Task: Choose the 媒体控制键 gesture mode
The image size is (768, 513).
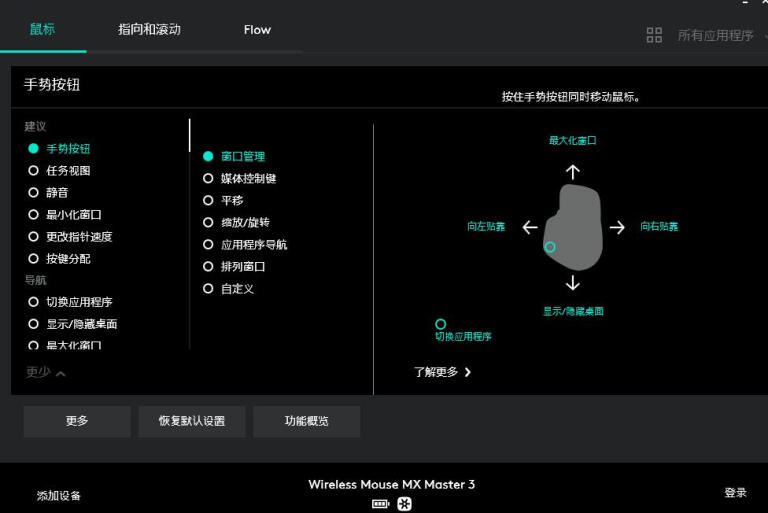Action: pos(209,179)
